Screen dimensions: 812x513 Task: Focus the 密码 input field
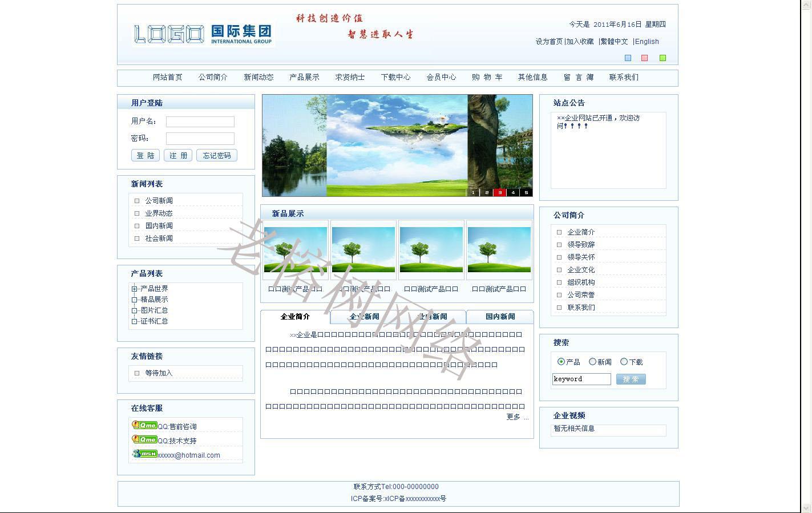(x=200, y=139)
